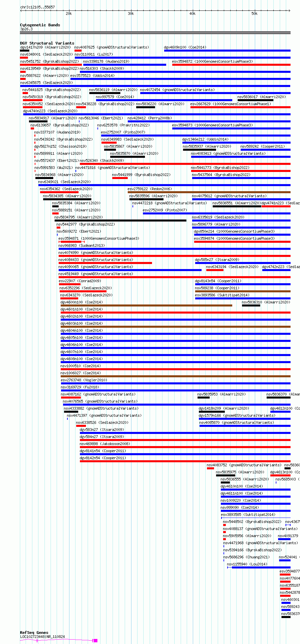Select variant dgv4610n100 (Coe2014)
This screenshot has width=300, height=644.
tap(242, 486)
